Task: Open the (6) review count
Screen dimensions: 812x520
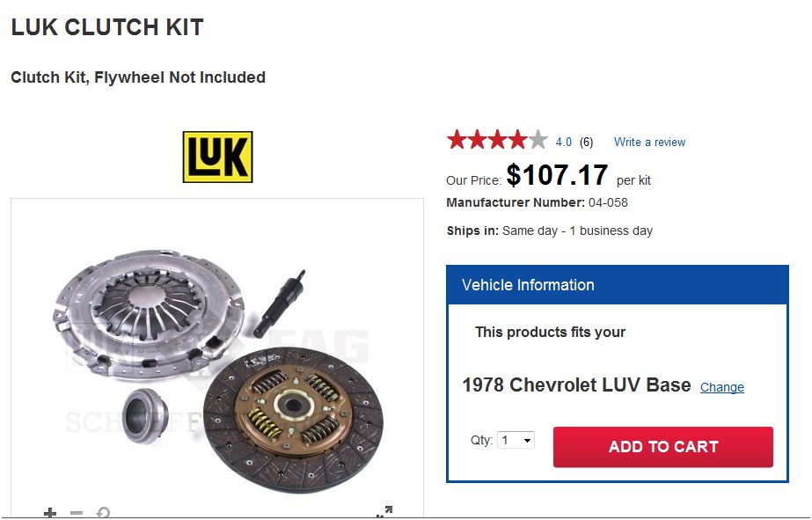Action: (586, 142)
